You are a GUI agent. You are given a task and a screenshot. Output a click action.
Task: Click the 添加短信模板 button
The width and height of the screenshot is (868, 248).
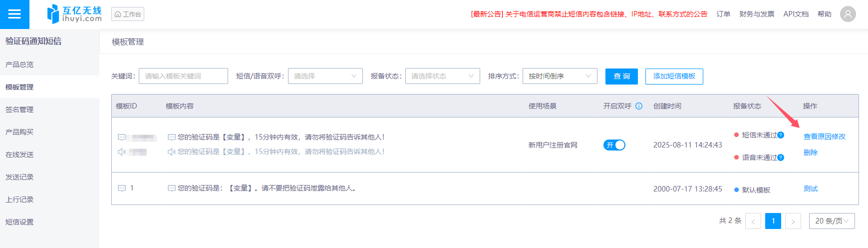click(674, 76)
